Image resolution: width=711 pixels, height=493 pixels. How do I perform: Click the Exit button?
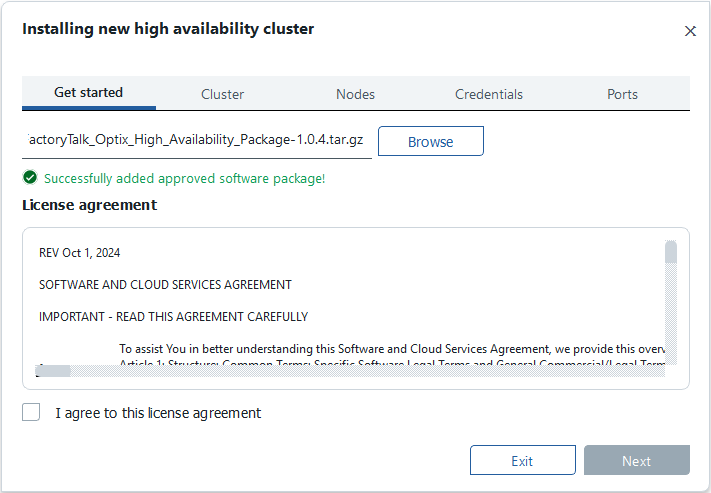pos(523,460)
